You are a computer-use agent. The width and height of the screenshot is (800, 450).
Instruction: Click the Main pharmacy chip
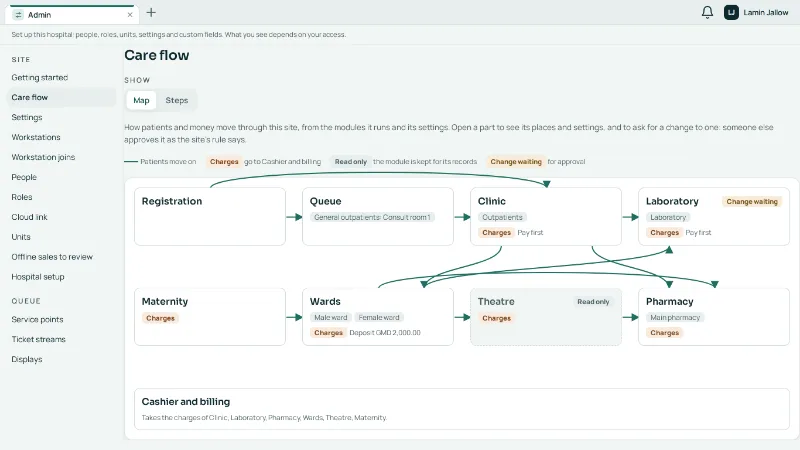click(675, 317)
